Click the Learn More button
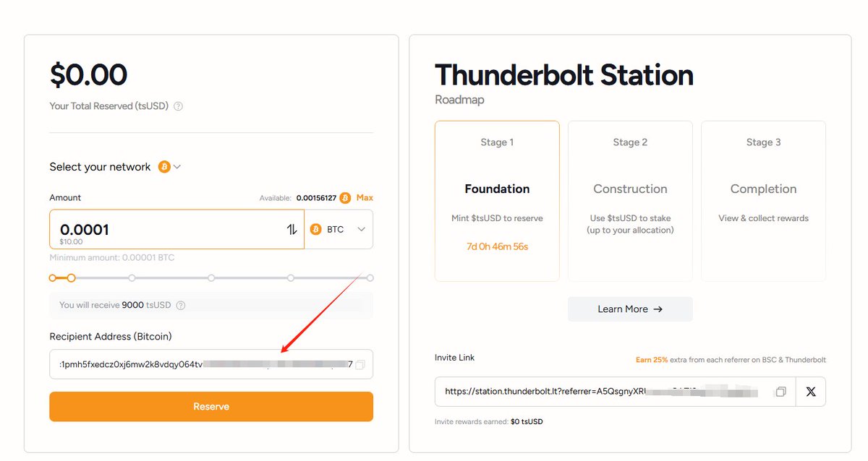 [x=630, y=309]
